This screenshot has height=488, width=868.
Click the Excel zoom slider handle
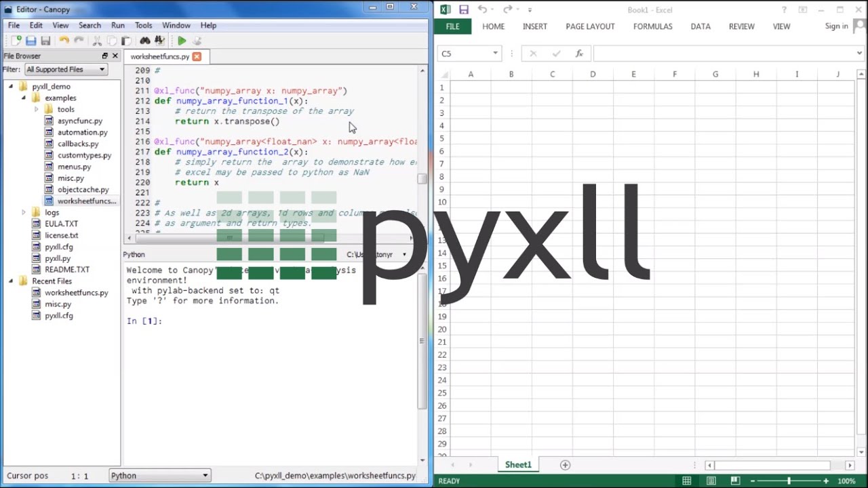click(x=789, y=481)
